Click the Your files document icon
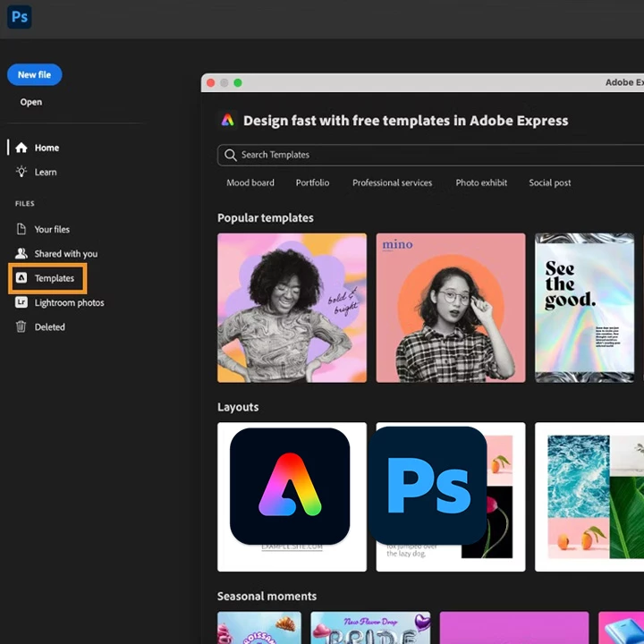The width and height of the screenshot is (644, 644). (21, 229)
